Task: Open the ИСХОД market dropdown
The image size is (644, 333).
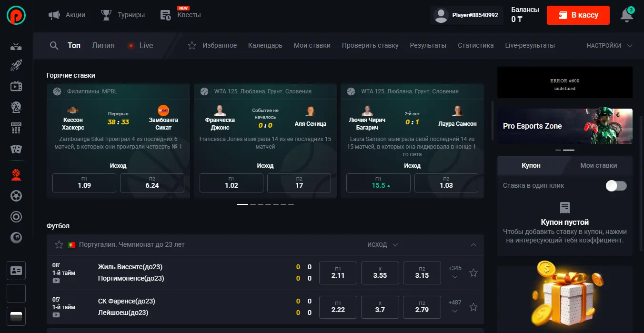Action: point(382,245)
